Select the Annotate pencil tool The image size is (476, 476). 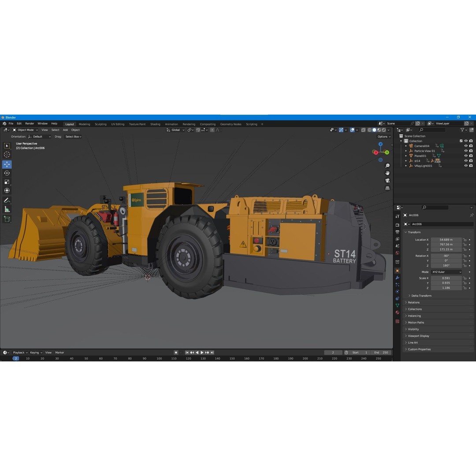click(x=7, y=201)
